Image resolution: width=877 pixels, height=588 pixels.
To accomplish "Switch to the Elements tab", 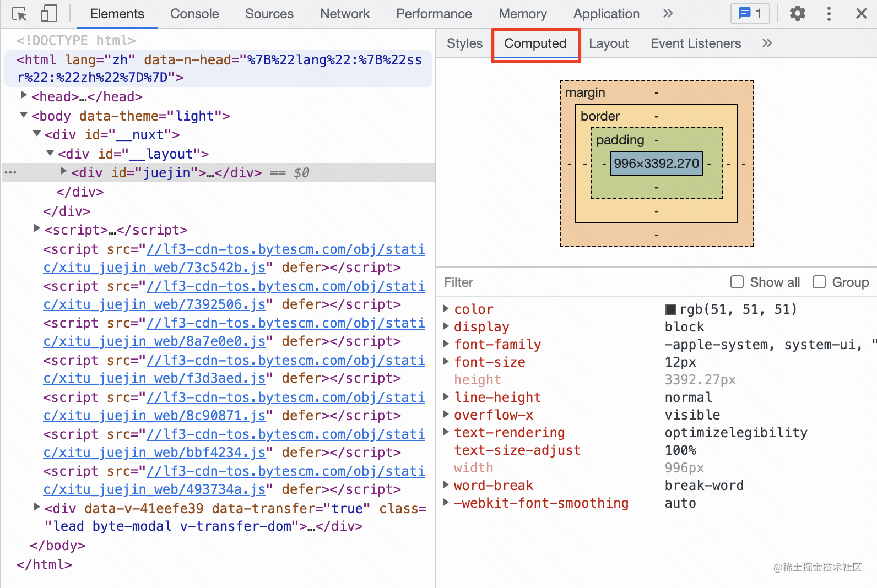I will 117,14.
